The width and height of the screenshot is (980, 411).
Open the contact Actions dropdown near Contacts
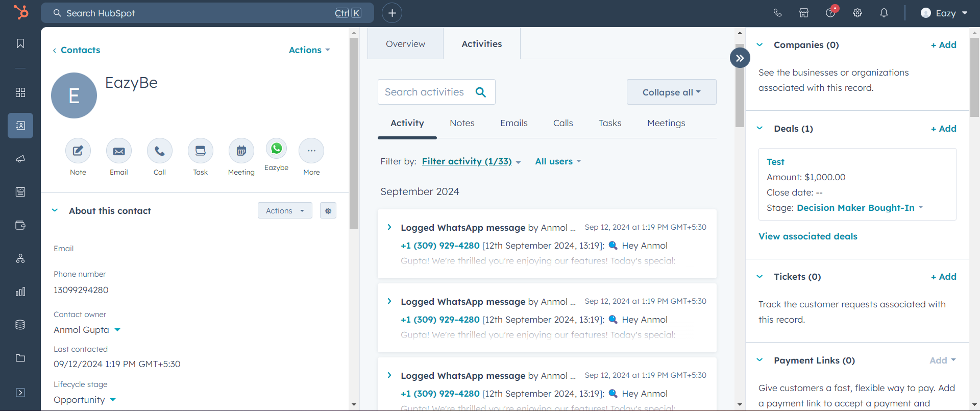tap(309, 50)
